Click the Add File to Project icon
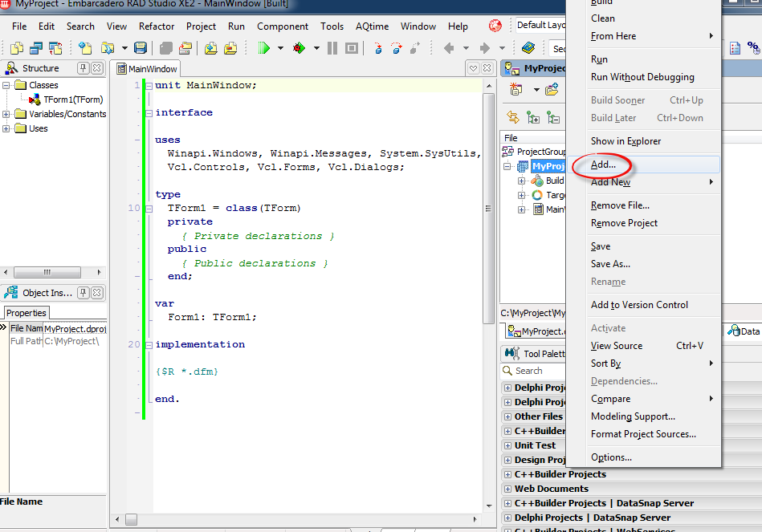The image size is (762, 532). (211, 48)
